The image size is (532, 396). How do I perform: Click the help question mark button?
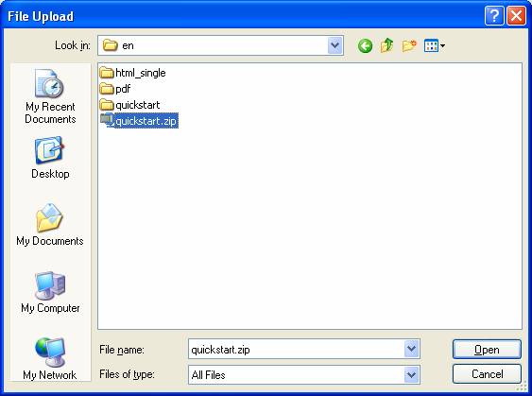[494, 16]
